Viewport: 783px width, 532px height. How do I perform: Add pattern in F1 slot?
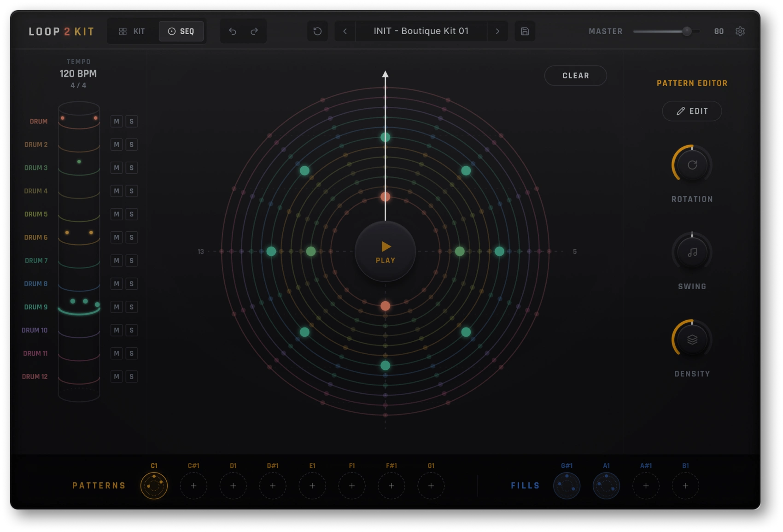[352, 485]
